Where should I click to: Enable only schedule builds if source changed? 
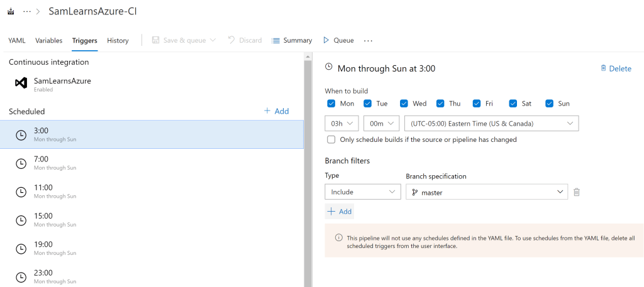[x=331, y=139]
